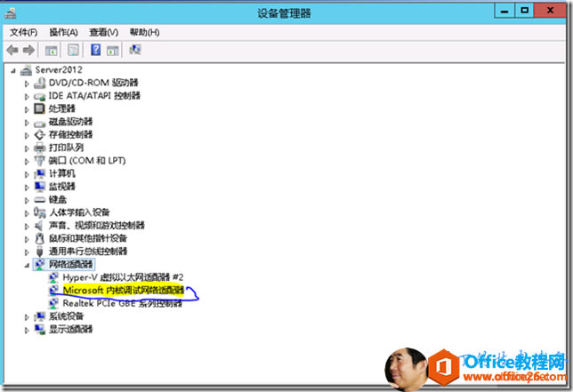Expand the 监视器 node
The width and height of the screenshot is (573, 392).
[x=27, y=188]
